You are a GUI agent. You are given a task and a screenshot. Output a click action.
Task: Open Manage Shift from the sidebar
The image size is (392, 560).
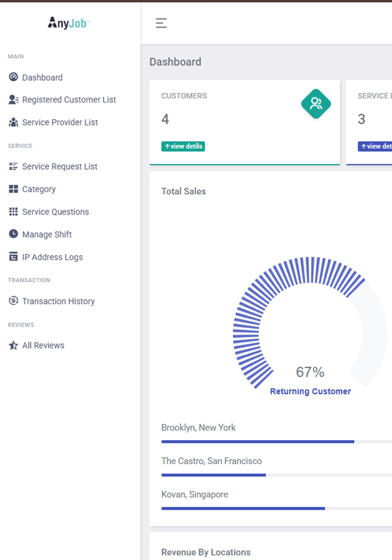[47, 235]
